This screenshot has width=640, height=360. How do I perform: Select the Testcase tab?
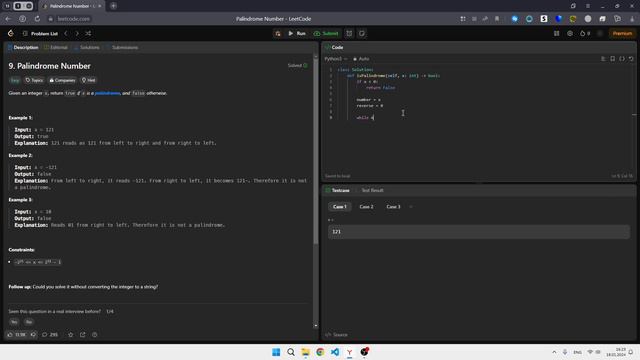(x=337, y=190)
